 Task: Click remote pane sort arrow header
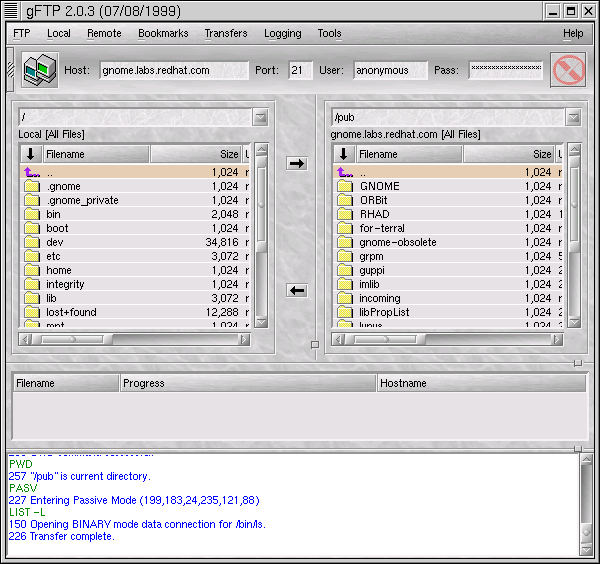(x=344, y=154)
